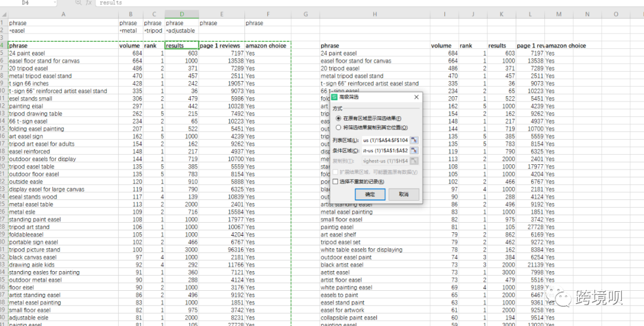
Task: Click the 条件区域 range input field
Action: coord(385,150)
